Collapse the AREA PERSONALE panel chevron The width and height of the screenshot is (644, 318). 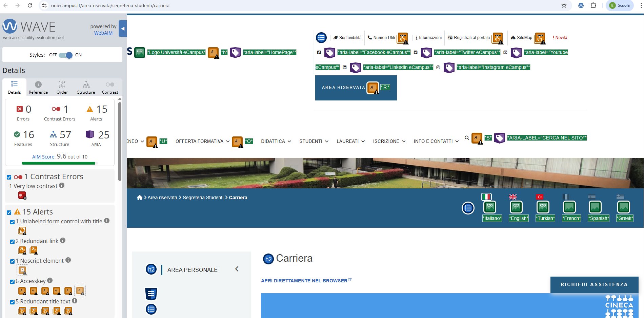click(237, 269)
